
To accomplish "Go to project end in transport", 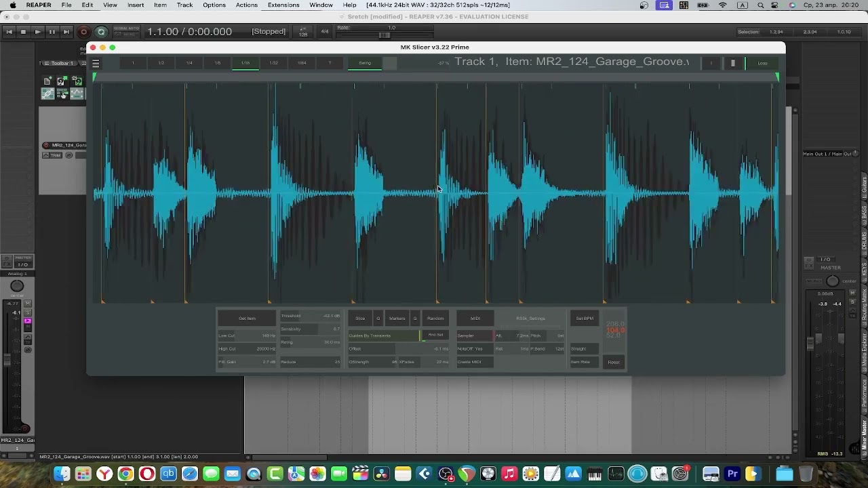I will (66, 32).
